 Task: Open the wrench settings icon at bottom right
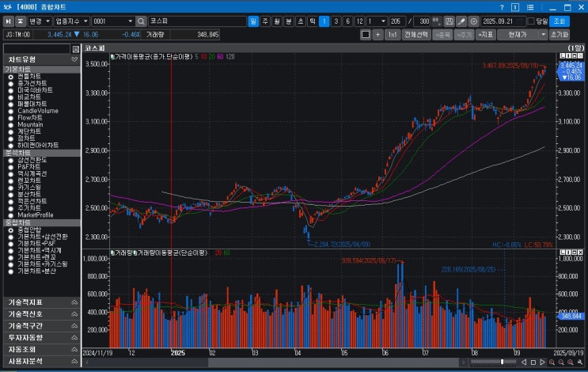tap(580, 362)
